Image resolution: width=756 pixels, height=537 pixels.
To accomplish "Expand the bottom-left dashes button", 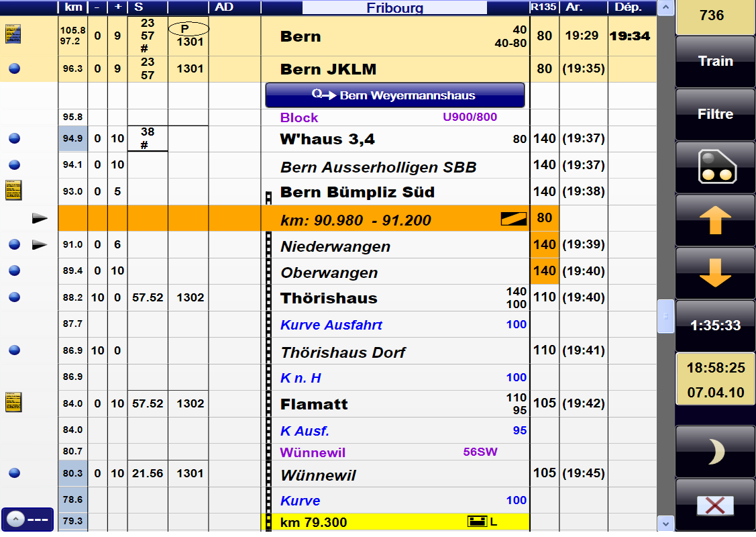I will [x=28, y=520].
